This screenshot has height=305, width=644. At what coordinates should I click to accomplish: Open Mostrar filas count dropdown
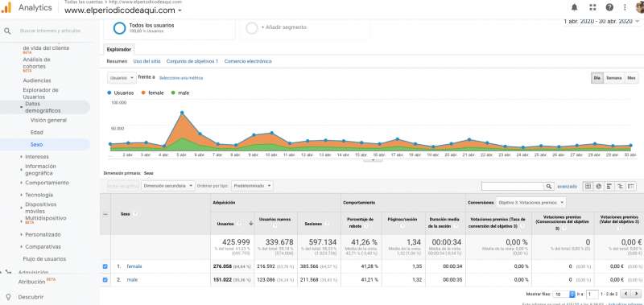564,294
